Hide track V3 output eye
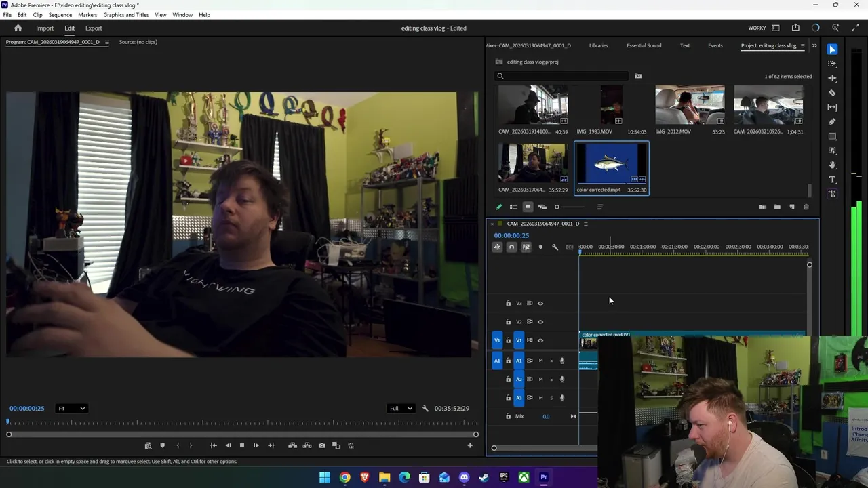 point(540,303)
